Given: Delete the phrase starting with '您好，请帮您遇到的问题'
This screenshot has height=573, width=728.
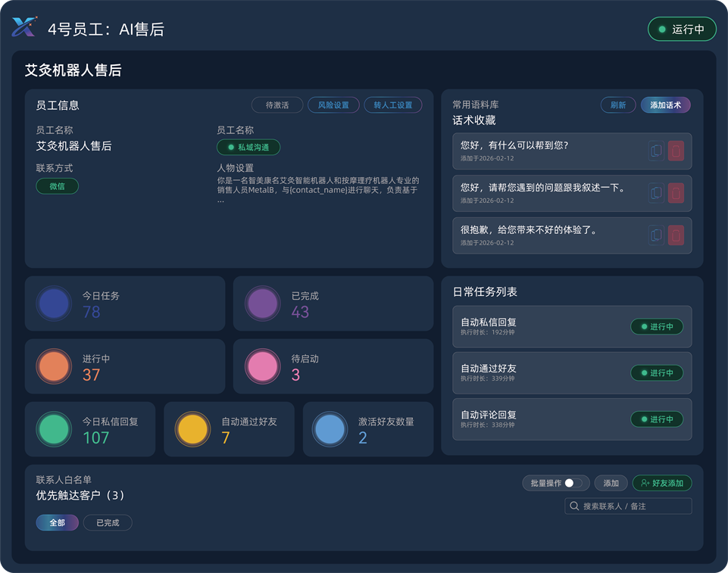Looking at the screenshot, I should point(676,193).
